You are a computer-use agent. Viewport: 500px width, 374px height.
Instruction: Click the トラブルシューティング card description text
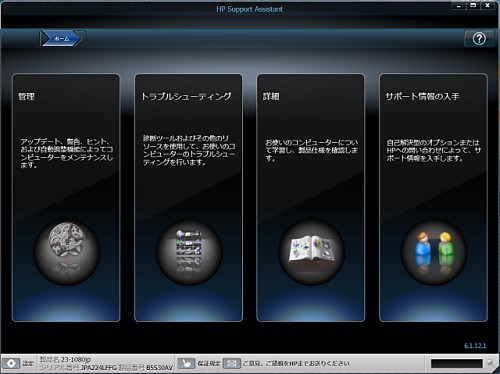pos(189,150)
